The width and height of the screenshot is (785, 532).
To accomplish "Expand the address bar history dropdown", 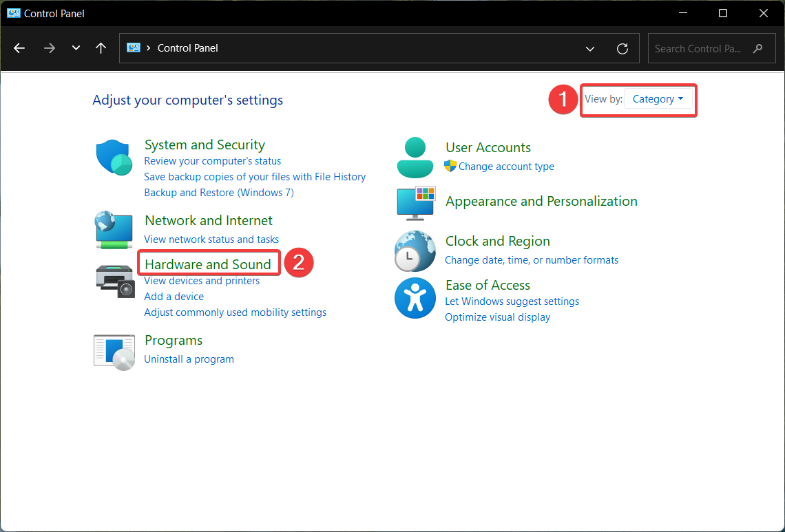I will (590, 49).
